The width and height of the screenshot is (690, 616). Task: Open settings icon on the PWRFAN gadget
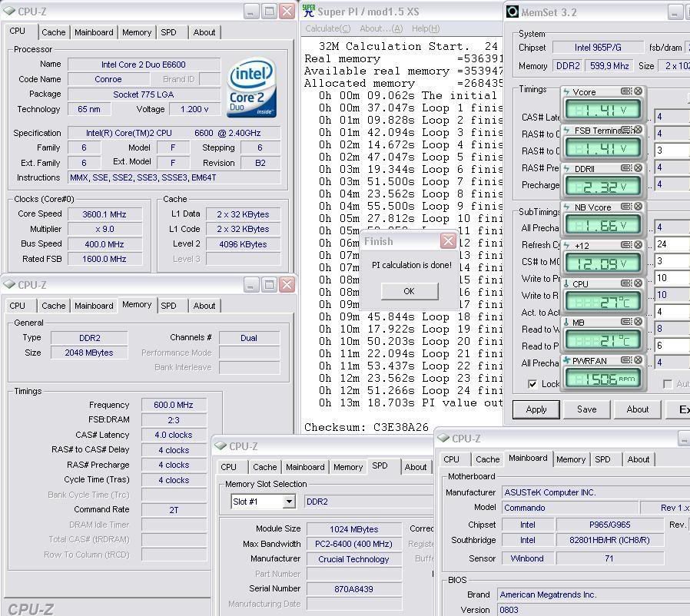click(627, 360)
